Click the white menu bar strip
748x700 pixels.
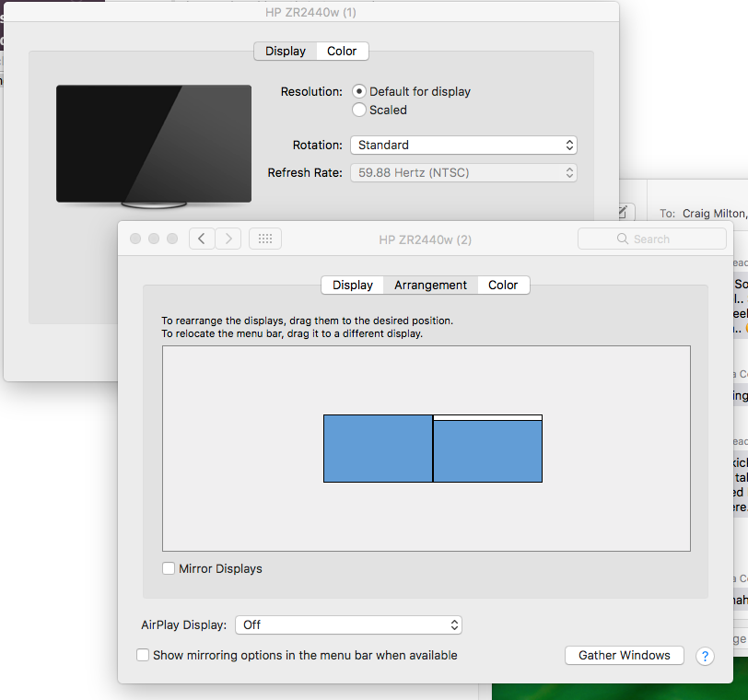point(487,418)
